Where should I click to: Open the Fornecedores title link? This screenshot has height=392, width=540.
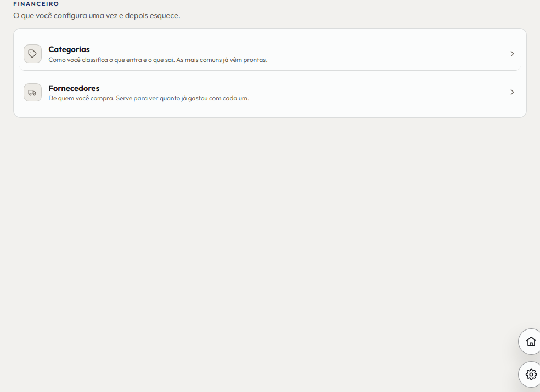(x=74, y=88)
